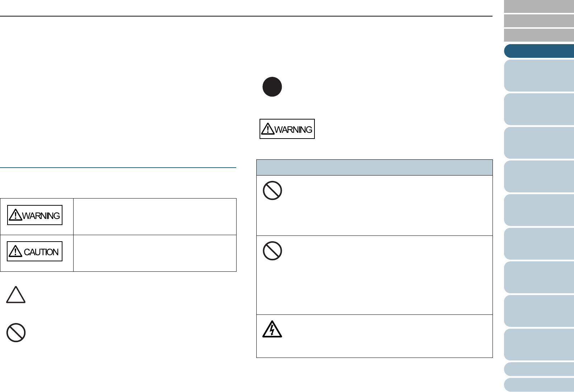Open the third large light blue sidebar tab
This screenshot has height=392, width=574.
coord(539,143)
